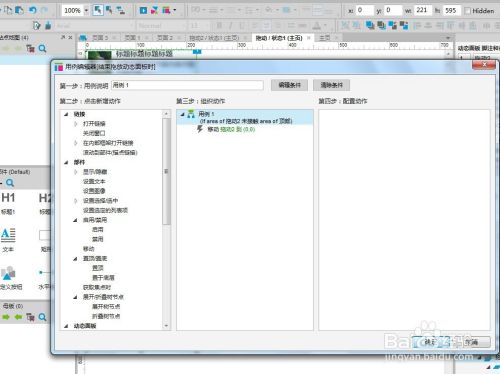Click the 编辑条件 button
This screenshot has height=374, width=500.
pos(289,85)
